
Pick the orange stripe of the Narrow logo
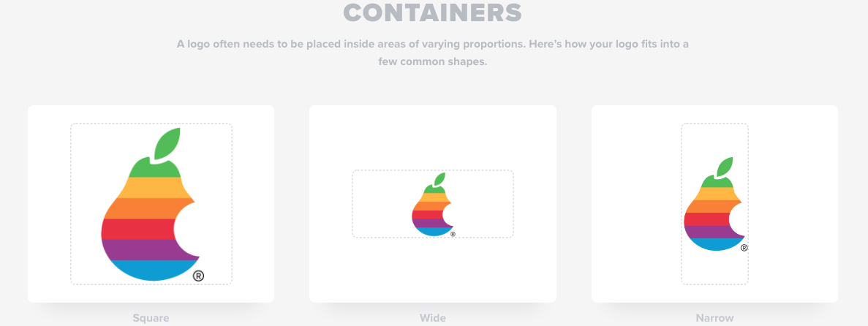[710, 206]
